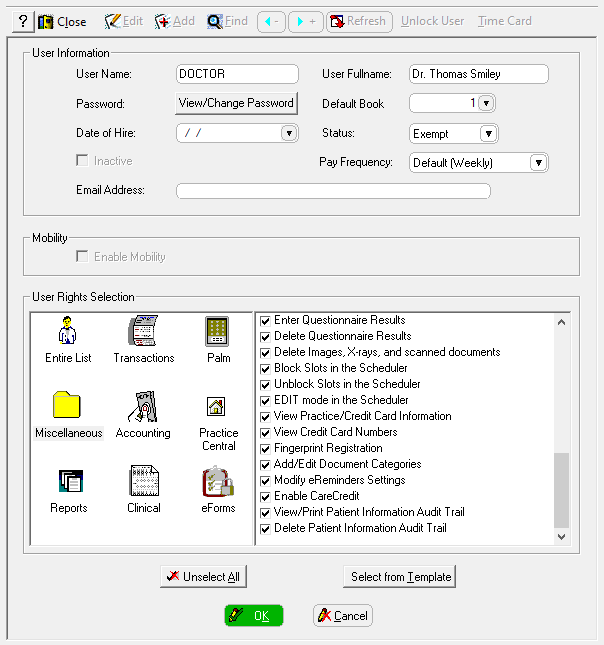Click the Edit toolbar button
604x645 pixels.
[x=123, y=21]
